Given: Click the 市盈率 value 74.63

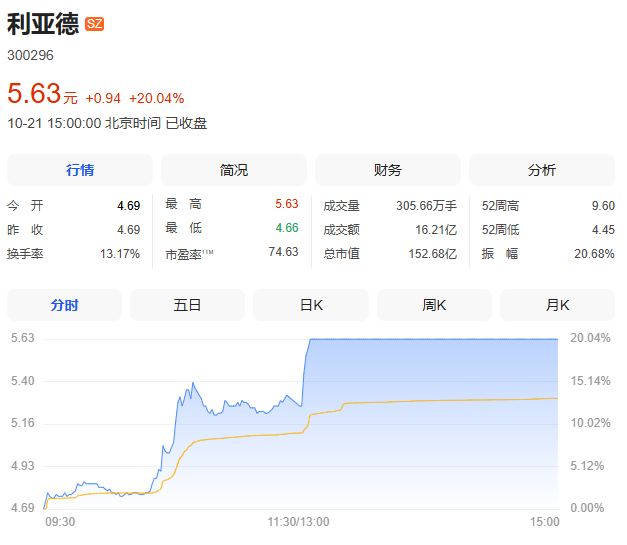Looking at the screenshot, I should tap(284, 252).
